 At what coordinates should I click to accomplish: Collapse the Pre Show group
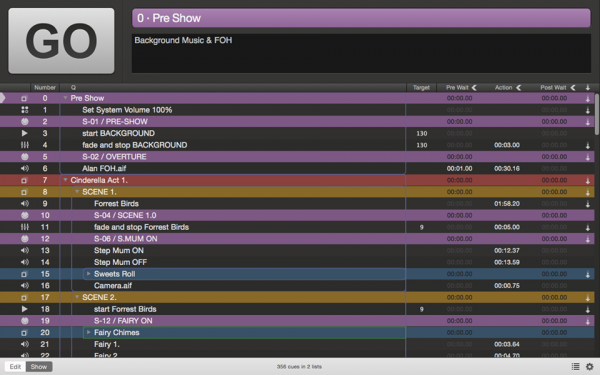65,98
